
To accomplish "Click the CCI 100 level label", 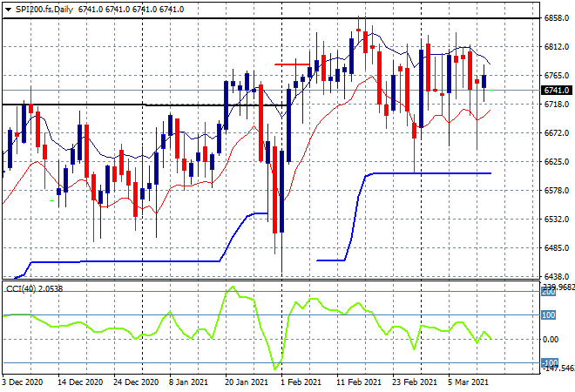I will click(549, 315).
